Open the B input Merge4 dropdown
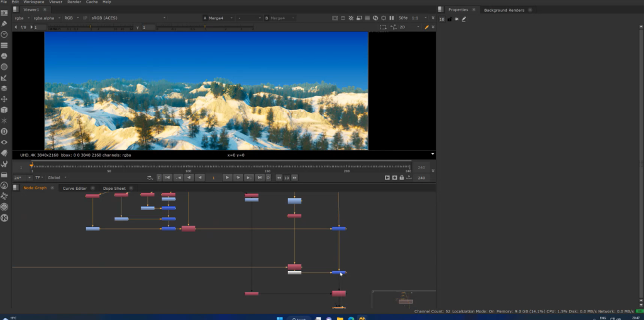Image resolution: width=644 pixels, height=320 pixels. [x=283, y=18]
